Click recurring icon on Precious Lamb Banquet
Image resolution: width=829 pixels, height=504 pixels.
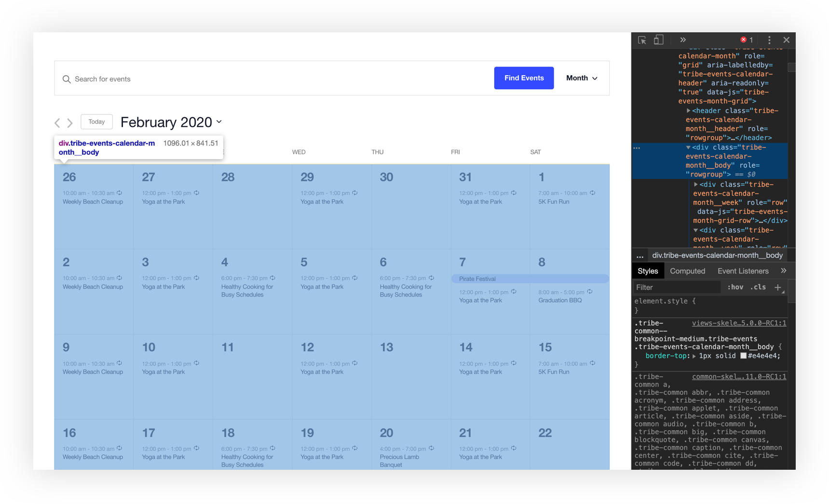[x=432, y=449]
